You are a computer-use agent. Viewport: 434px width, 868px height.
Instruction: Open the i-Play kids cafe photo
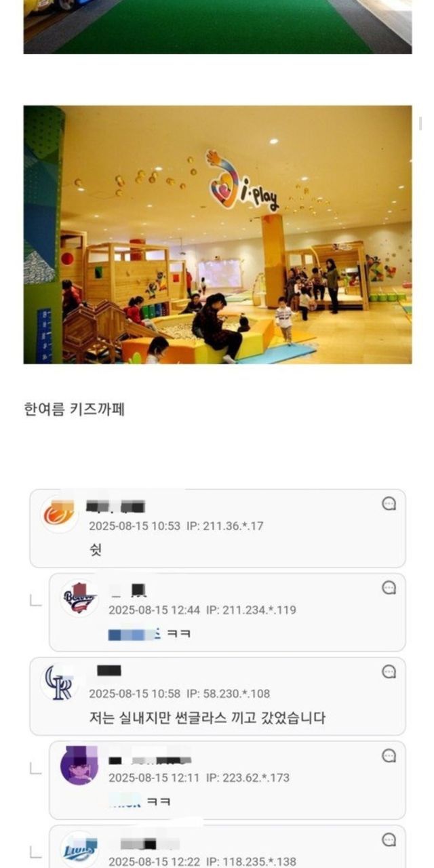click(x=217, y=235)
